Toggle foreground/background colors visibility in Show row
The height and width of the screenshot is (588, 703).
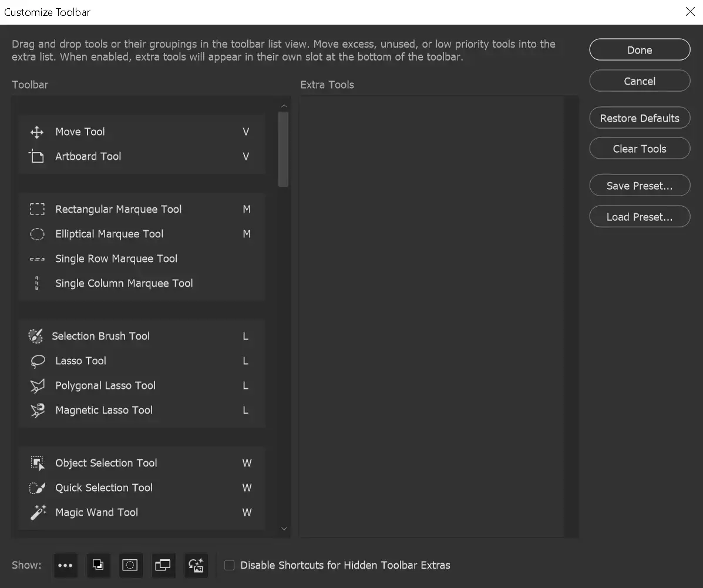98,565
